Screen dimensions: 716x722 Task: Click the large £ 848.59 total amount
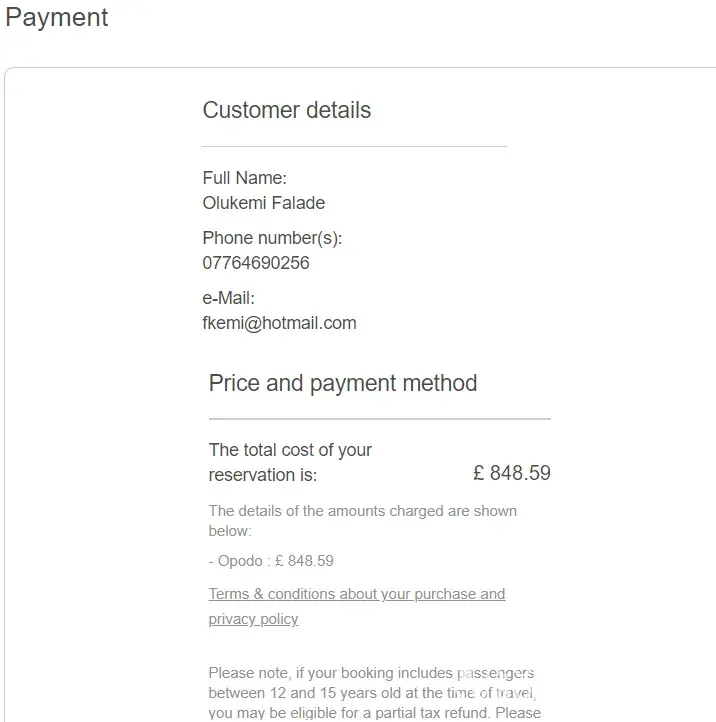511,473
